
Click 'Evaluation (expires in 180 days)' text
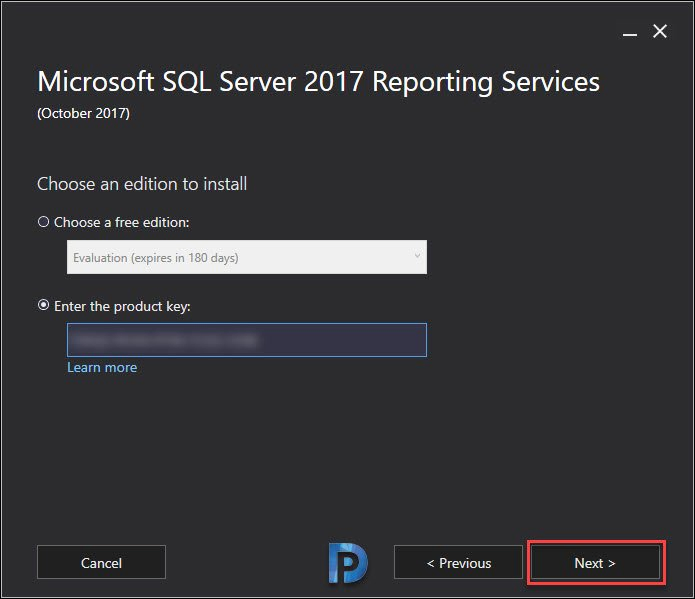[x=156, y=258]
